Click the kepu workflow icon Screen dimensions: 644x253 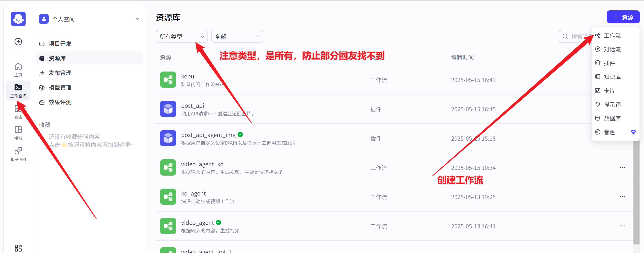(168, 80)
